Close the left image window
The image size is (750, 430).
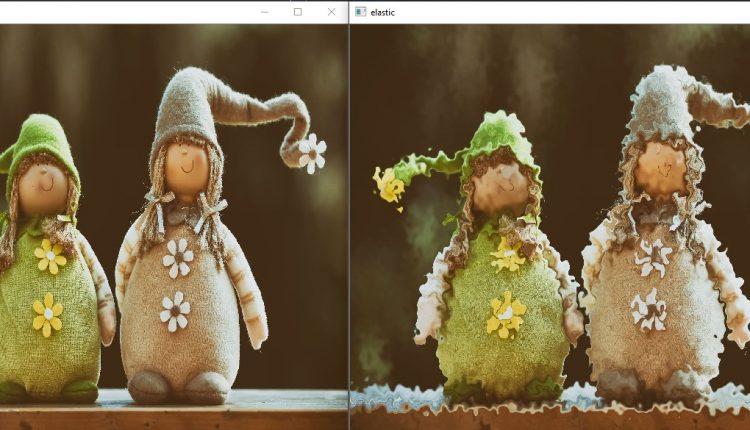(331, 12)
